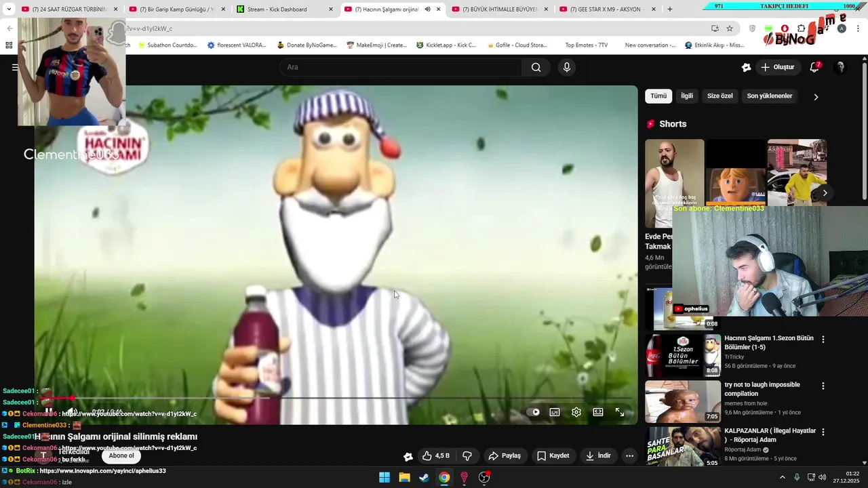Open the first Shorts thumbnail with man in tank top
The width and height of the screenshot is (868, 488).
675,183
